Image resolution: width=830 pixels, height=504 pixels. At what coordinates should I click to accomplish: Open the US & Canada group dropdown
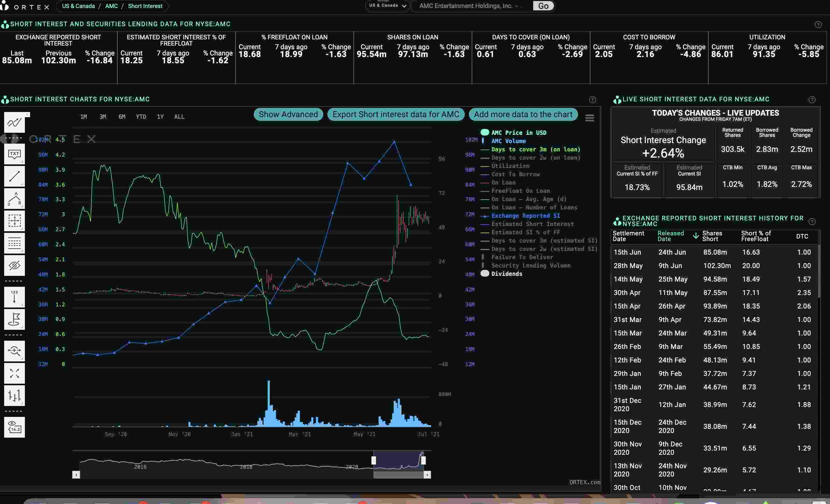(x=387, y=6)
